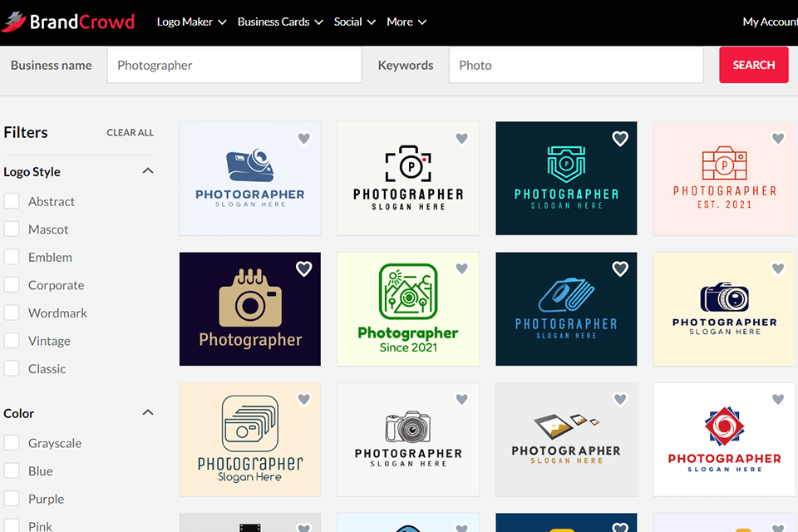This screenshot has height=532, width=798.
Task: Check the Pink color filter
Action: point(12,525)
